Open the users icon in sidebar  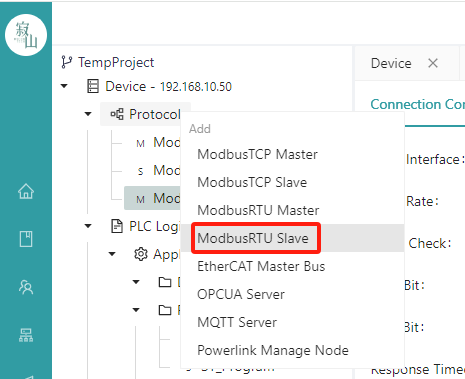tap(26, 287)
